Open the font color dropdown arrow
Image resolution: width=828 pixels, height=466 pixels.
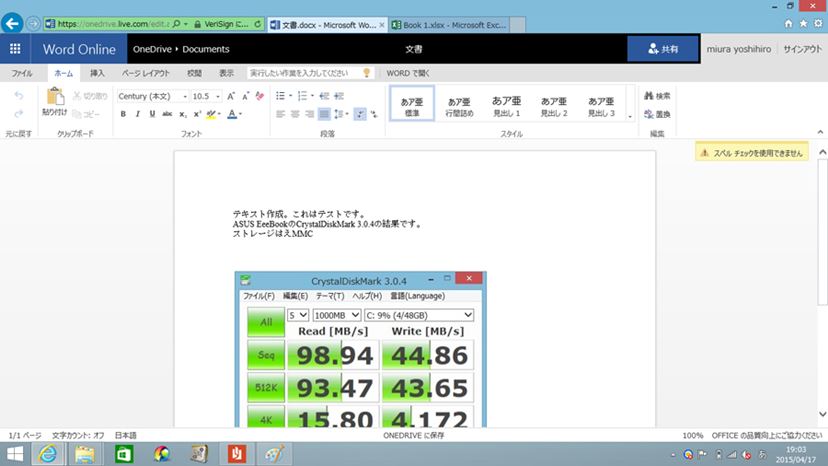[240, 114]
